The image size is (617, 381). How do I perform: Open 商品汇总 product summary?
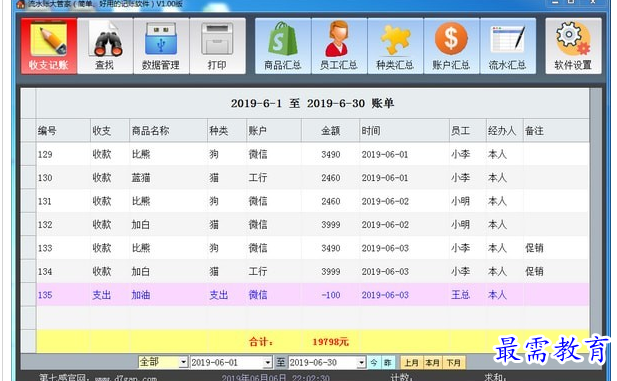click(x=283, y=46)
